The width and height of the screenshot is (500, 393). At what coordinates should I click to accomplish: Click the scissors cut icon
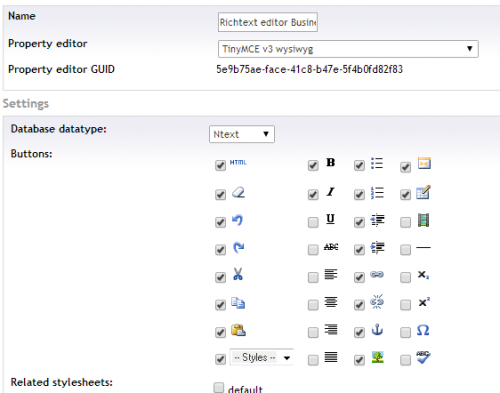[x=238, y=274]
